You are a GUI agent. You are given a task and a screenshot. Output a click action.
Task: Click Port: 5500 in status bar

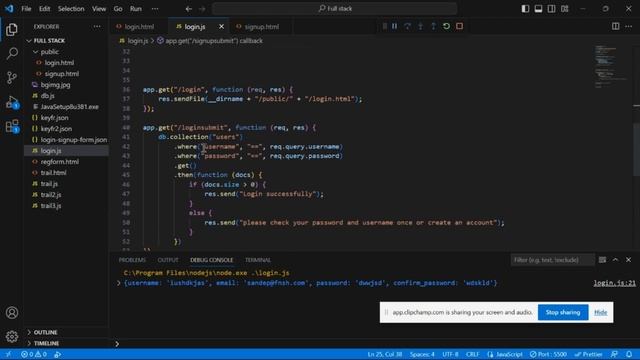point(548,354)
